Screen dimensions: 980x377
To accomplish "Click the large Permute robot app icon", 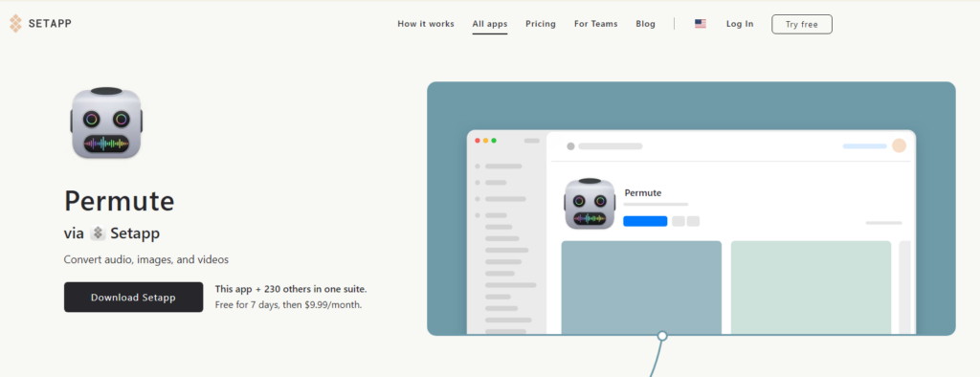I will point(106,123).
